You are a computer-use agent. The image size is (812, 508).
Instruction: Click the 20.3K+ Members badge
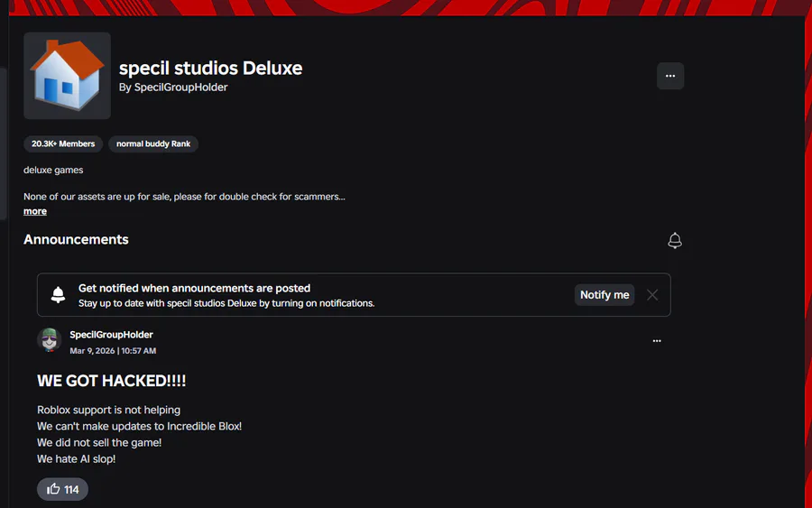[x=63, y=144]
